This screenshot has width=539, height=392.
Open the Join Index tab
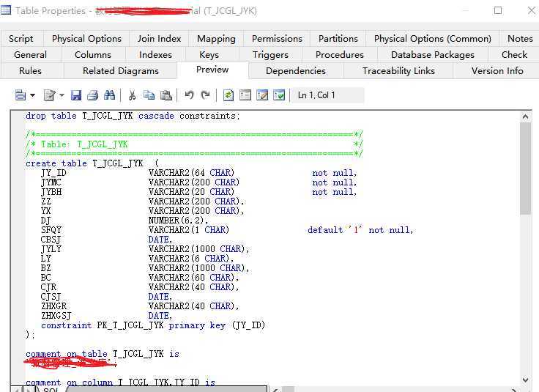(159, 39)
